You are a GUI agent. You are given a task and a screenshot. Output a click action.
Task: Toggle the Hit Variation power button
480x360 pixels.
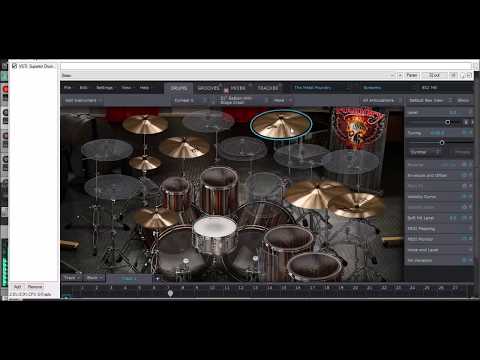click(464, 260)
